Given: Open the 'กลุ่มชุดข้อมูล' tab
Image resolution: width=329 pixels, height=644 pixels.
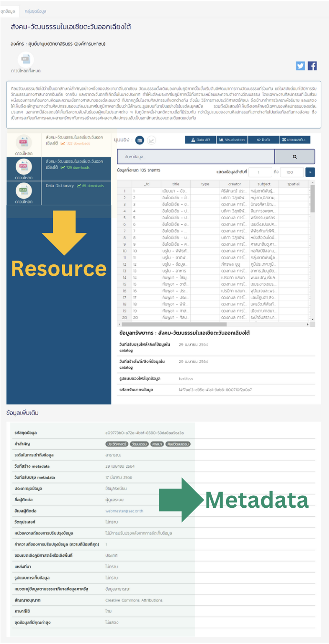Looking at the screenshot, I should (x=35, y=11).
